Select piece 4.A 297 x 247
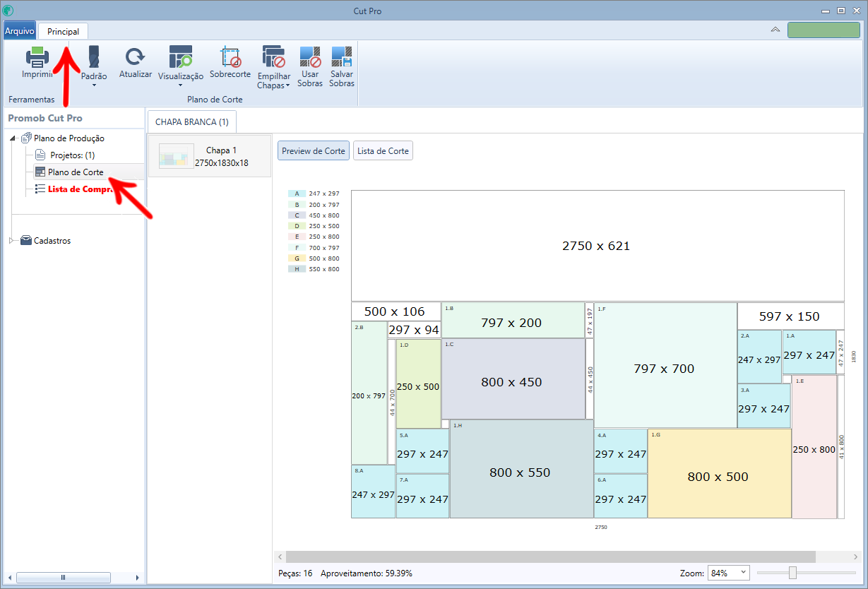The image size is (868, 589). tap(621, 451)
